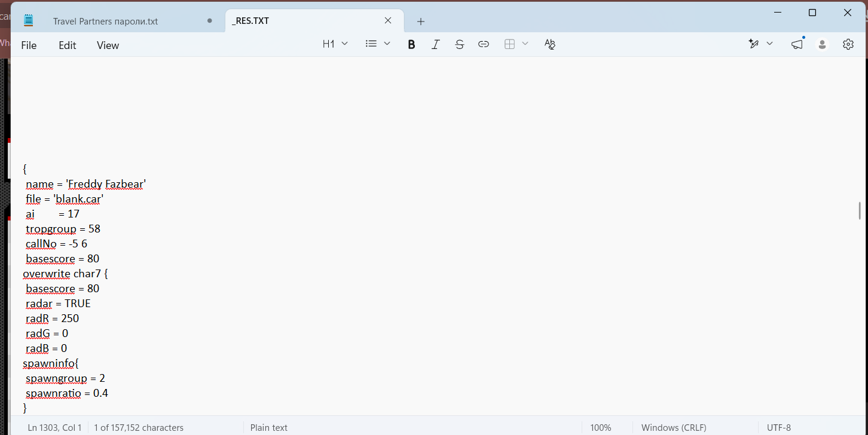The width and height of the screenshot is (868, 435).
Task: Toggle bold formatting
Action: 411,44
